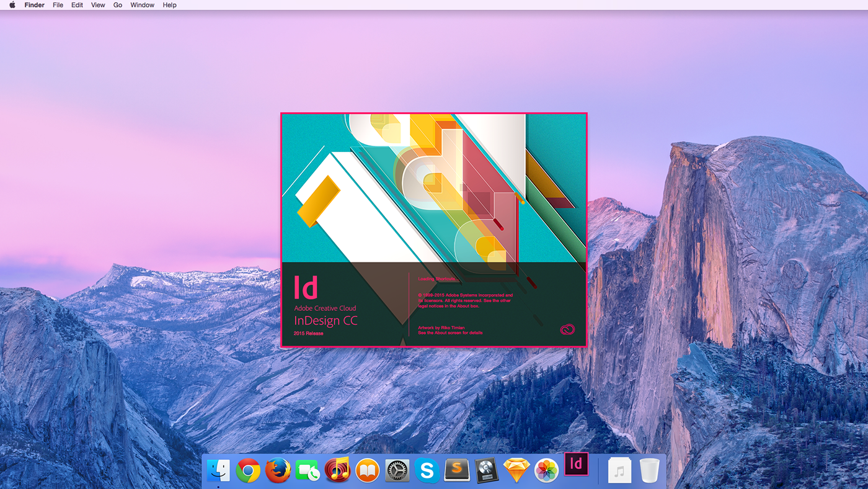The image size is (868, 489).
Task: Open Logic Pro from the dock
Action: [x=487, y=471]
